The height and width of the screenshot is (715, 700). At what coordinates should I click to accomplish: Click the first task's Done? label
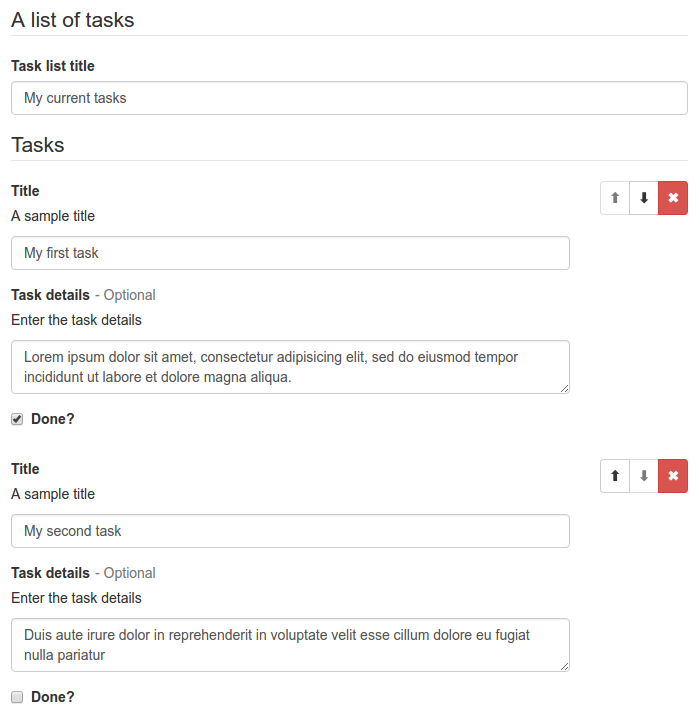click(x=52, y=419)
